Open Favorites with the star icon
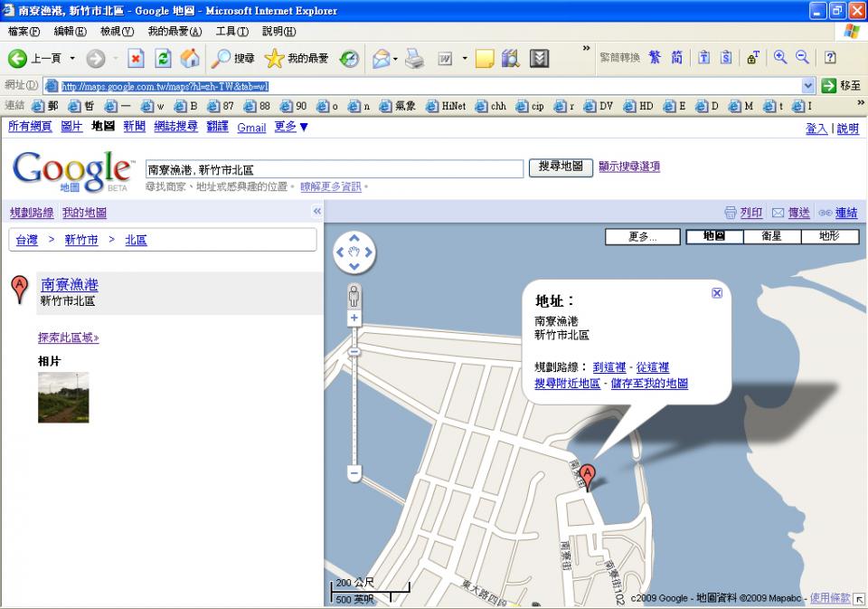Image resolution: width=868 pixels, height=609 pixels. (297, 58)
